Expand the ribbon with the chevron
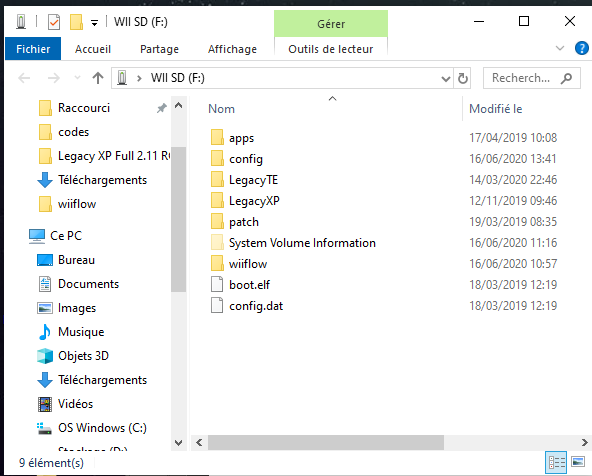This screenshot has width=592, height=476. (560, 48)
